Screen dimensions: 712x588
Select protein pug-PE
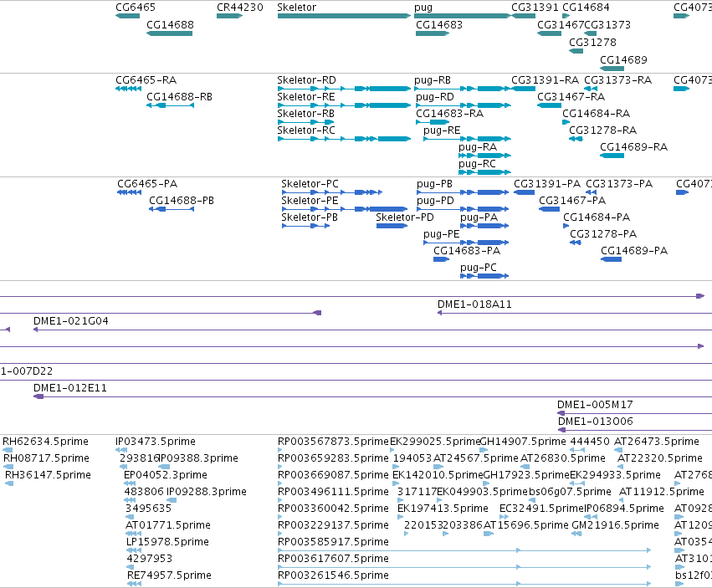click(466, 243)
